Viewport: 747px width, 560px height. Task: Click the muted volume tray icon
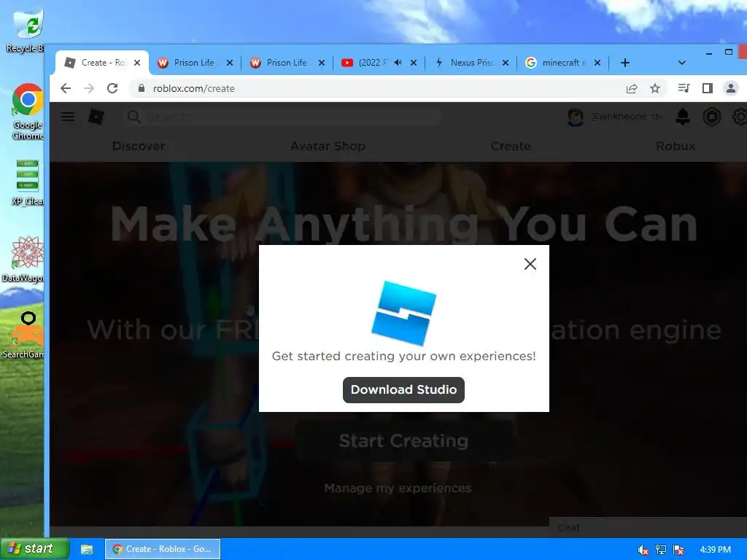[x=643, y=550]
